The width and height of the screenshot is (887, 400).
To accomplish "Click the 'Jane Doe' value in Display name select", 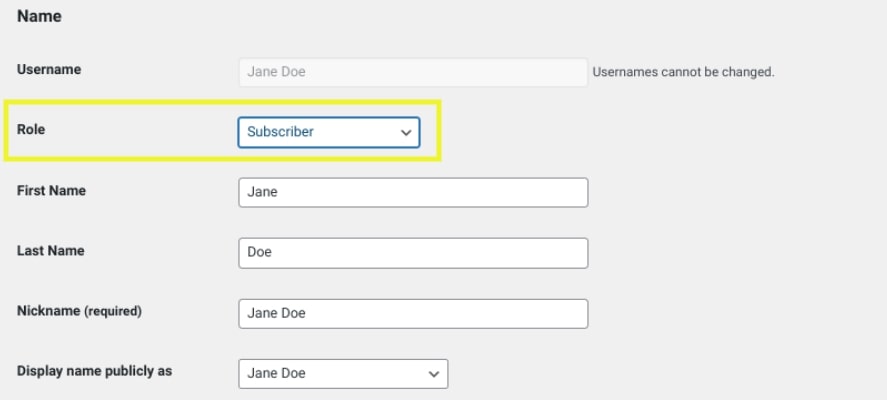I will click(276, 373).
